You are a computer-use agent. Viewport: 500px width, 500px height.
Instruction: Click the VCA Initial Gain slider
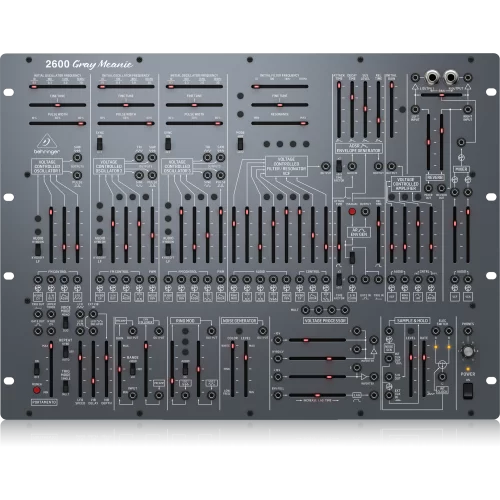(x=392, y=109)
